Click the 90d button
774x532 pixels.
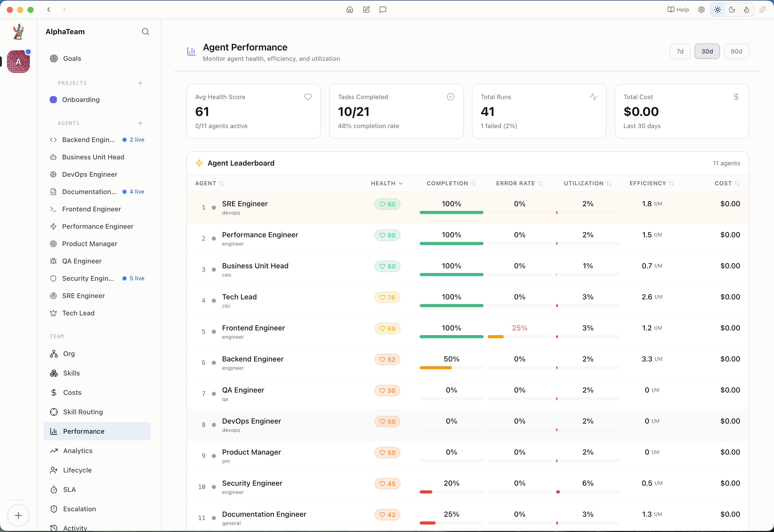point(737,51)
